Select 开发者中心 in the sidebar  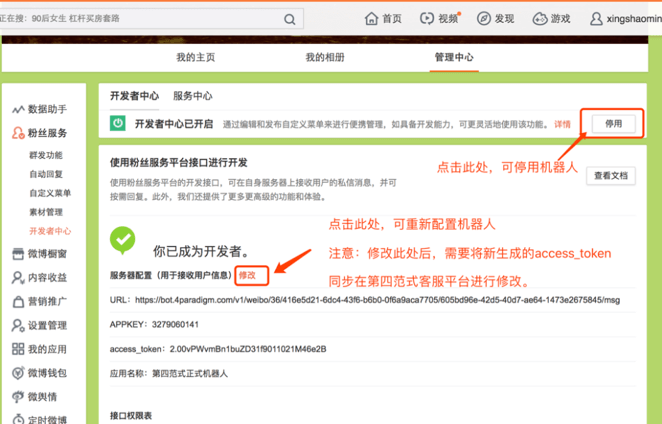50,231
